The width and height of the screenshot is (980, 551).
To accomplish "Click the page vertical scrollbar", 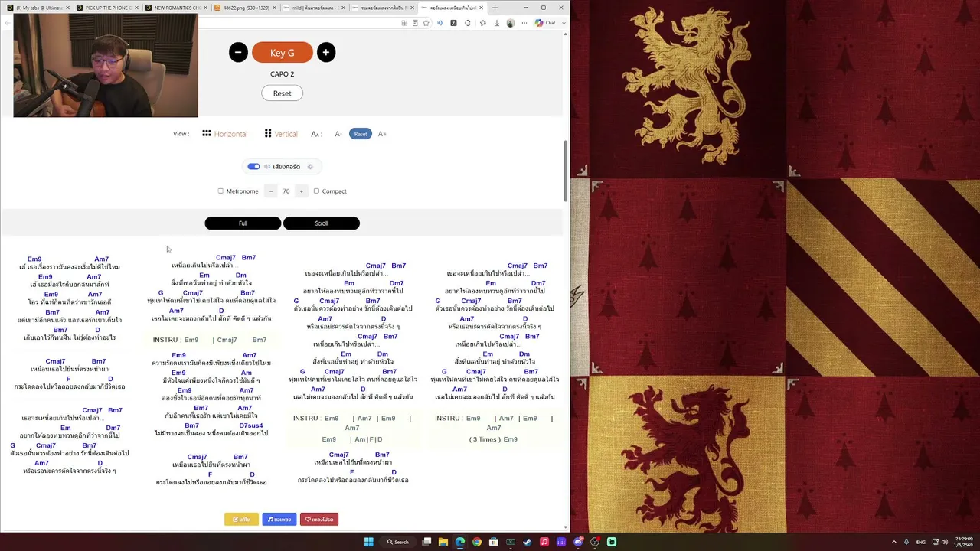I will click(x=566, y=170).
